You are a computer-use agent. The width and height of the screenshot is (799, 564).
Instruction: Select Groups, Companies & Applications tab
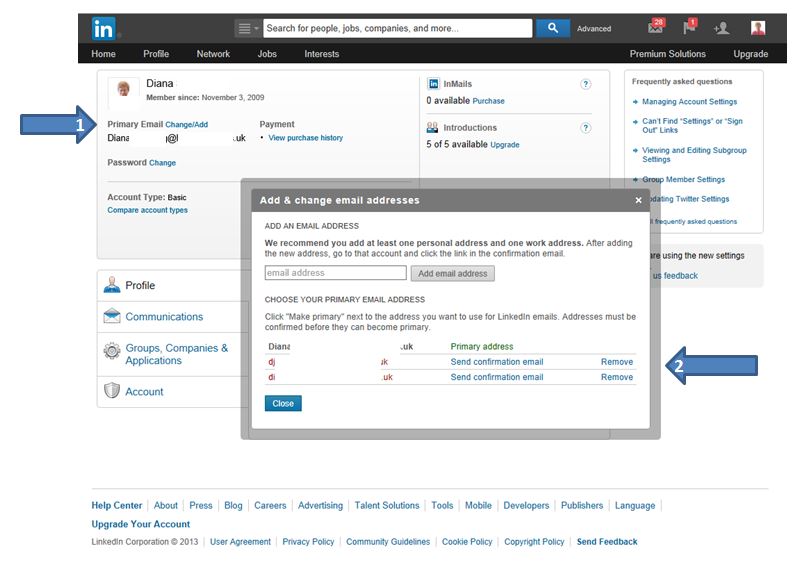point(173,354)
